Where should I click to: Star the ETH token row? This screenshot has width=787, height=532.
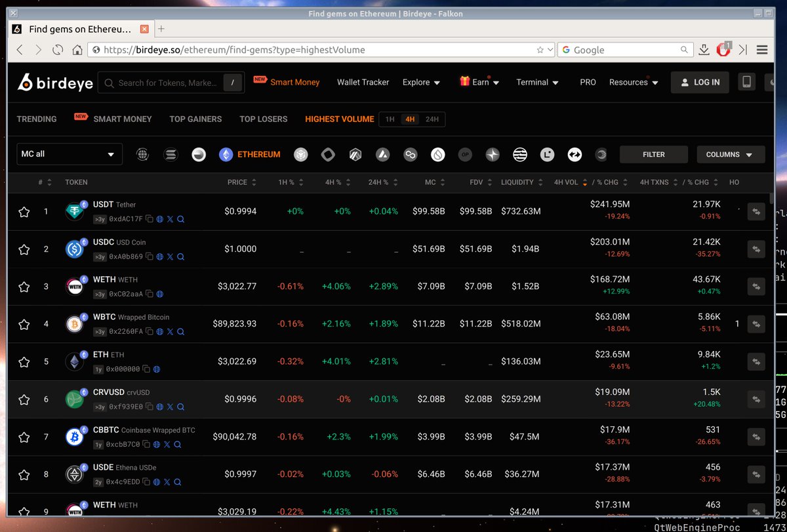click(24, 362)
